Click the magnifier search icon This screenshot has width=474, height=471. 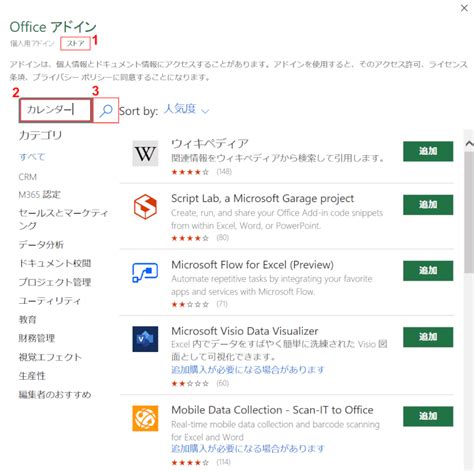[106, 110]
